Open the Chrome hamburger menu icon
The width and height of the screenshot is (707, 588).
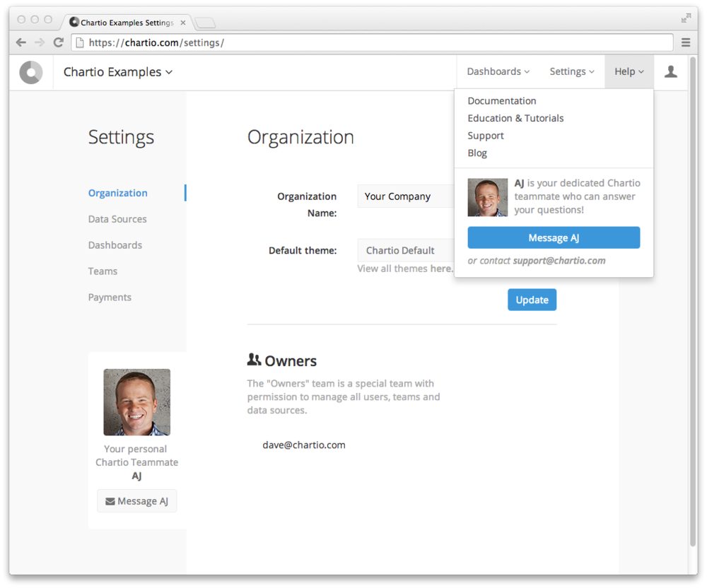685,42
